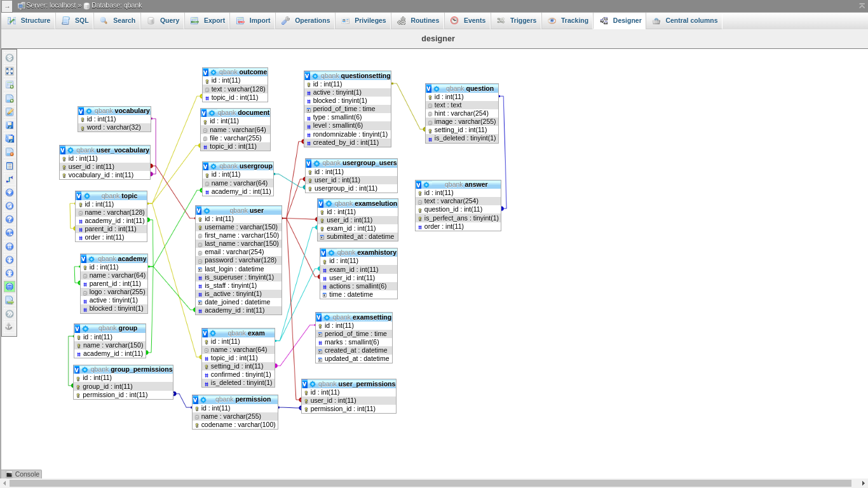868x488 pixels.
Task: Click the Help question mark icon
Action: tap(10, 219)
